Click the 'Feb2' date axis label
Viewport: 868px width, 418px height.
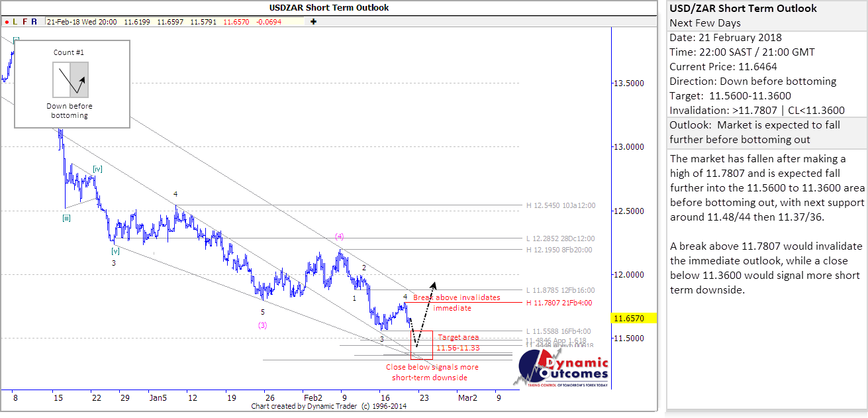click(x=313, y=397)
